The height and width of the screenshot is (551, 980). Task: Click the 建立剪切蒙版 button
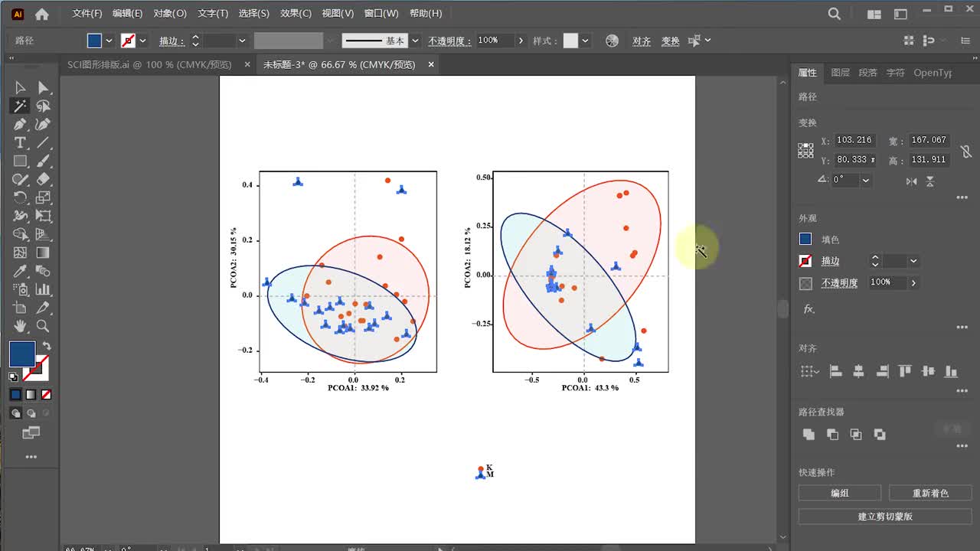tap(884, 517)
